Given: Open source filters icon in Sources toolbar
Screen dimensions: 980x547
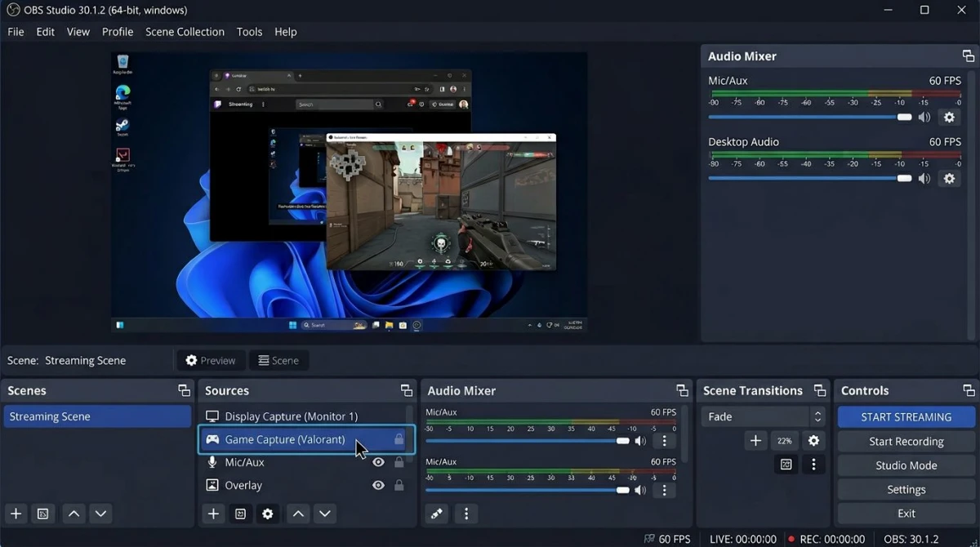Looking at the screenshot, I should point(240,514).
